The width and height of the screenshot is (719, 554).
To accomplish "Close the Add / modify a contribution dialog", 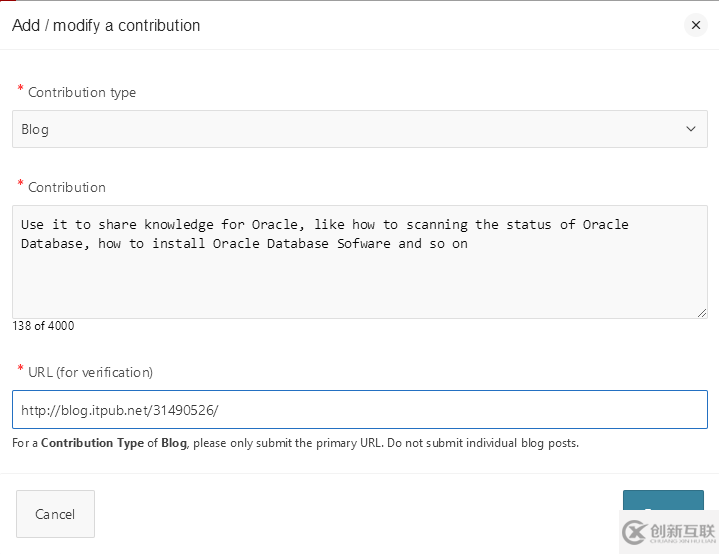I will pos(696,25).
